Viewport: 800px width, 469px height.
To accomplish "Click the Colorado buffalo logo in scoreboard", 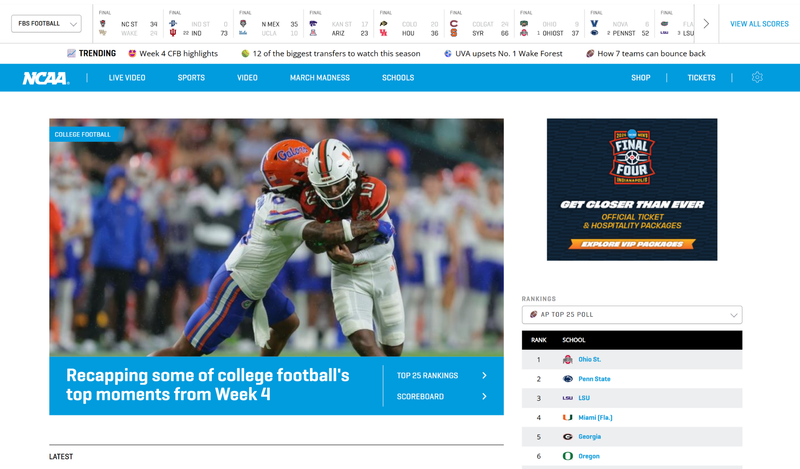I will (x=383, y=23).
